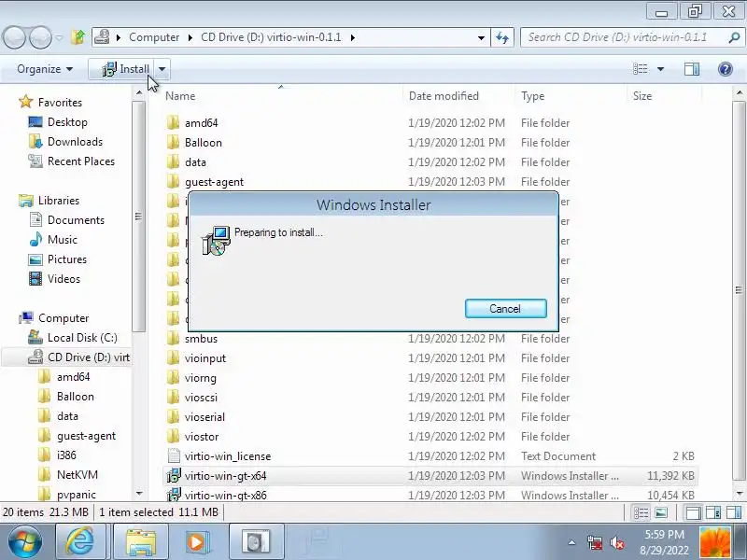Sort by the Date modified column header
Viewport: 747px width, 560px height.
[x=444, y=96]
